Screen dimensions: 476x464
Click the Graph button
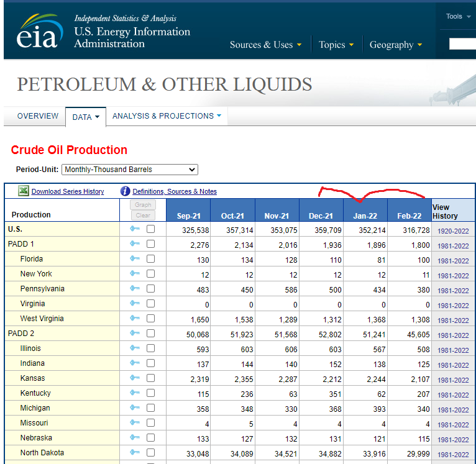(x=143, y=205)
